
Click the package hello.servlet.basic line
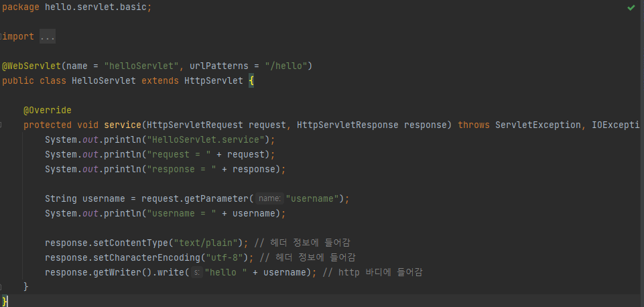77,8
